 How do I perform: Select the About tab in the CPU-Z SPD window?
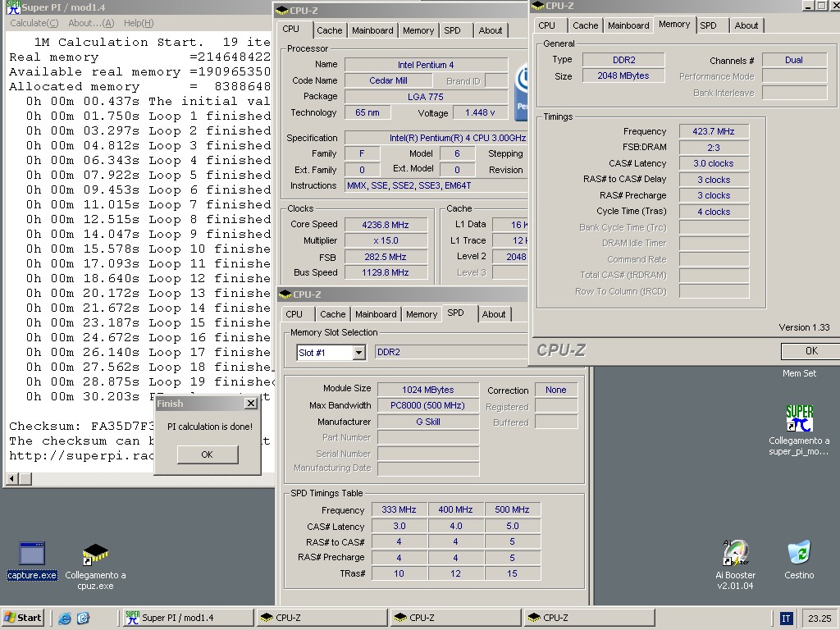click(x=493, y=314)
